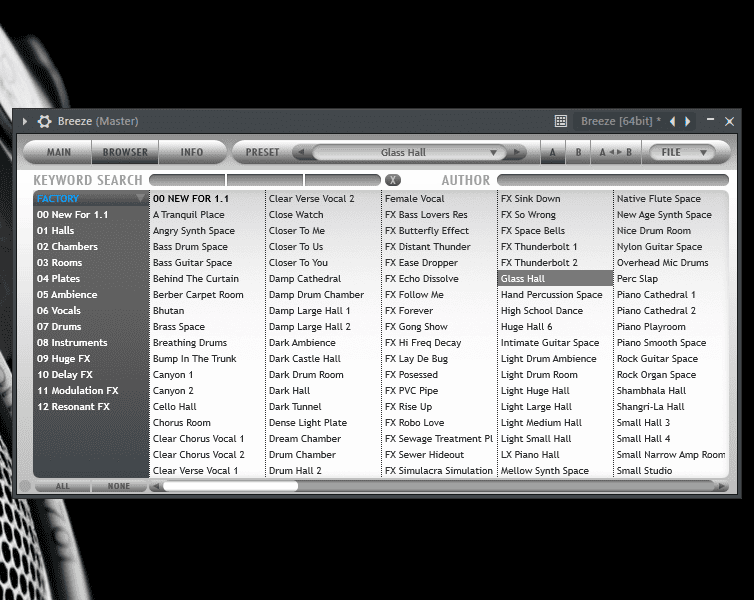Step to next preset in PRESET bar

point(516,152)
